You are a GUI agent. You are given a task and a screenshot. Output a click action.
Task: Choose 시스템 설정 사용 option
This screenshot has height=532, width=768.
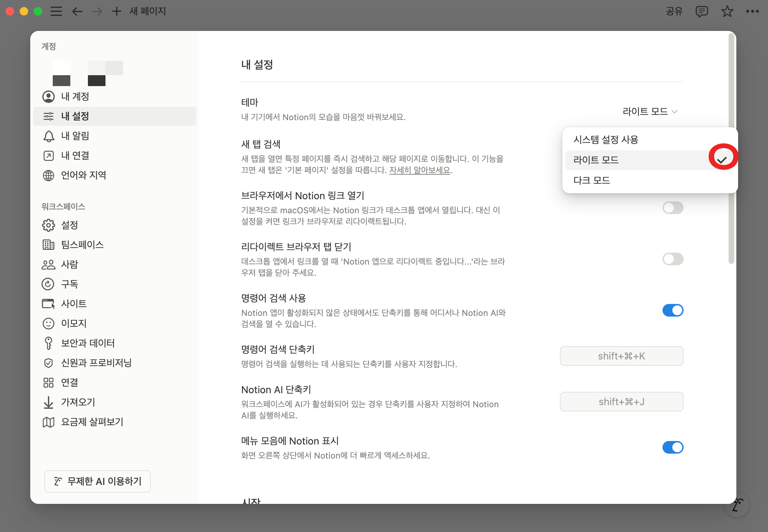606,140
